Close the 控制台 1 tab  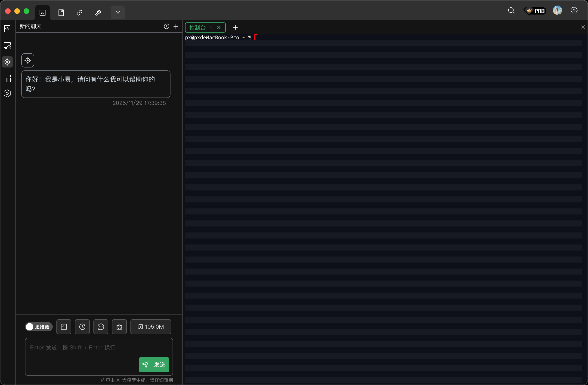[x=219, y=28]
